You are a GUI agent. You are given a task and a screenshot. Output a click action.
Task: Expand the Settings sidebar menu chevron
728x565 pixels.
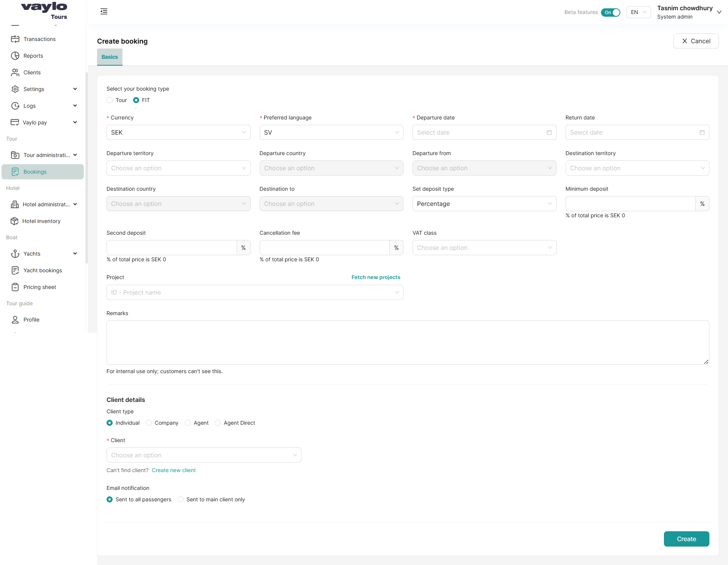point(75,89)
